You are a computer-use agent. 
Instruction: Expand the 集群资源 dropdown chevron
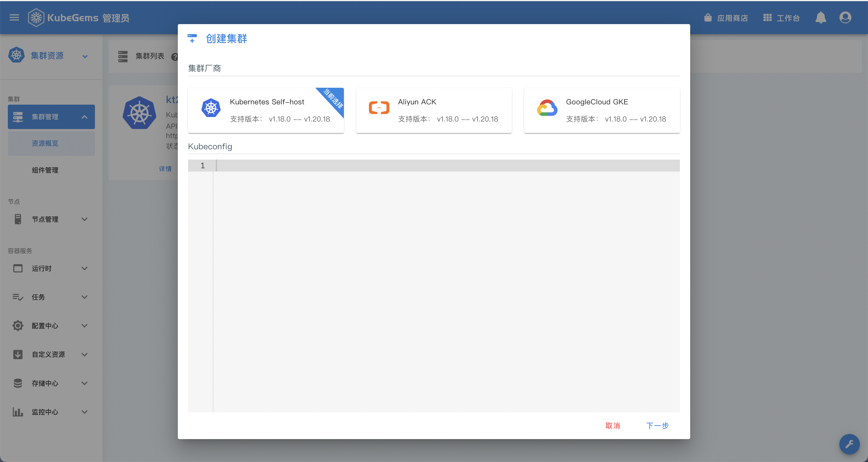point(85,56)
